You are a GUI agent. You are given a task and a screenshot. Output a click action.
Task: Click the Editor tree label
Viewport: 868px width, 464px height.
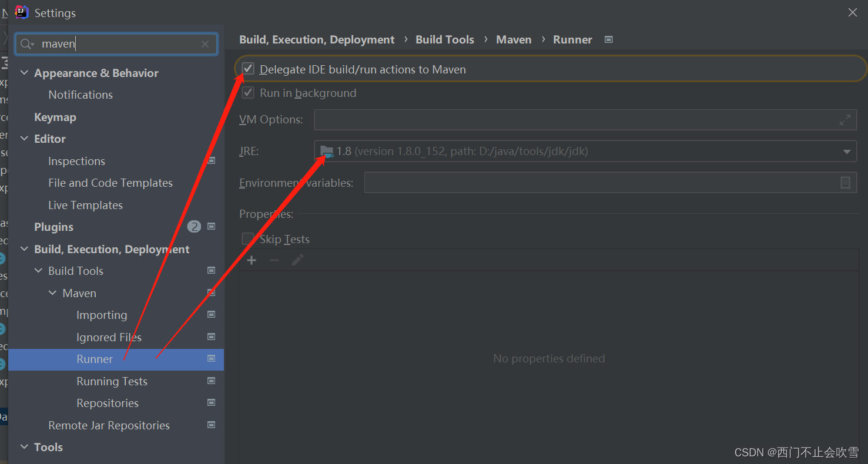pos(50,139)
